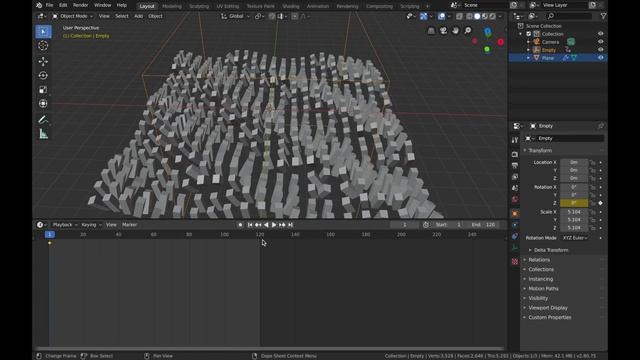Expand the Instancing panel
This screenshot has width=640, height=360.
click(x=540, y=279)
